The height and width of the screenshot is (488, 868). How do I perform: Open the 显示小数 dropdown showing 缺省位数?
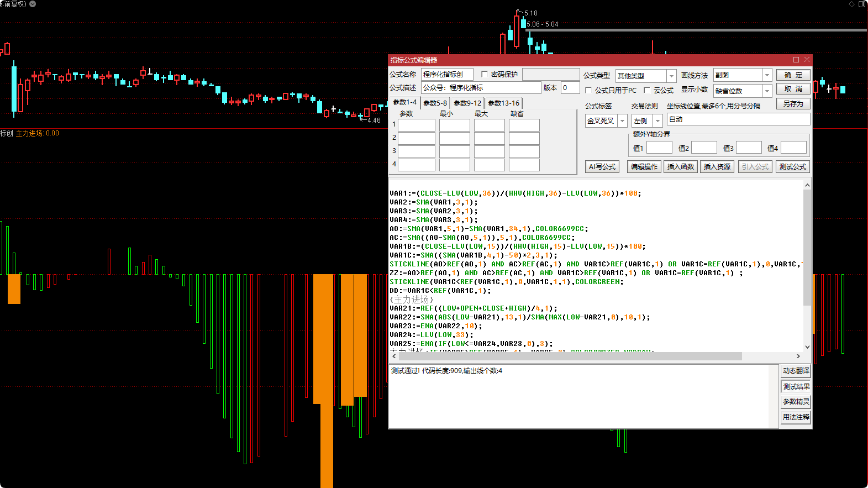click(x=767, y=91)
